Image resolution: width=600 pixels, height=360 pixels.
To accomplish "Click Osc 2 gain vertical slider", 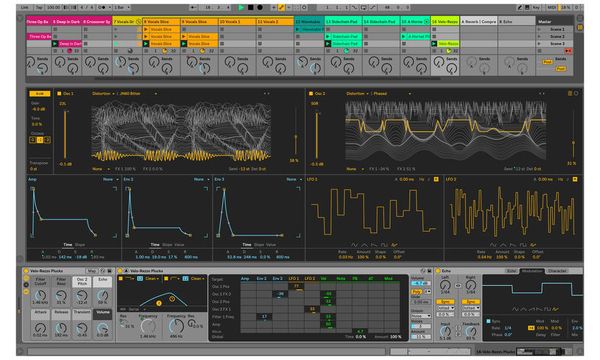I will (317, 134).
